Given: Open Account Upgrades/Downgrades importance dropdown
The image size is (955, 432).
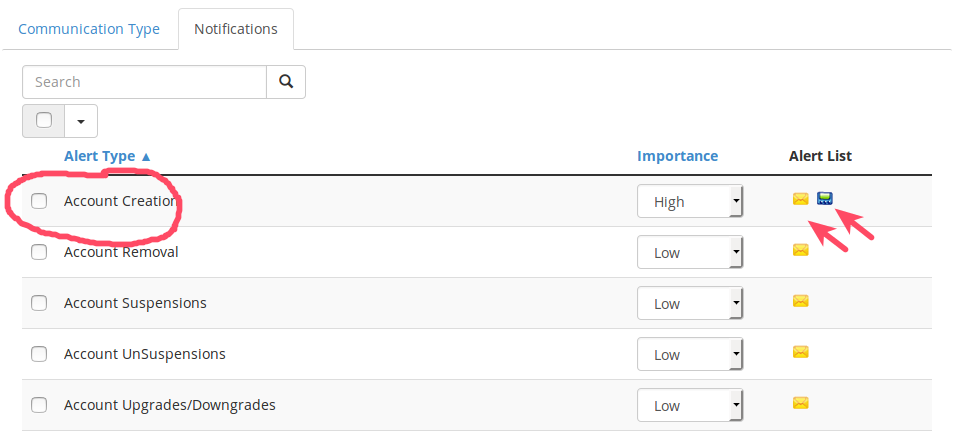Looking at the screenshot, I should click(690, 405).
